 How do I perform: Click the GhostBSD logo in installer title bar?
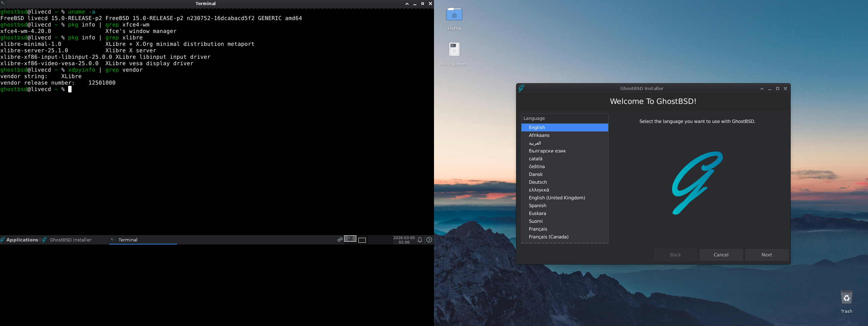pyautogui.click(x=521, y=88)
